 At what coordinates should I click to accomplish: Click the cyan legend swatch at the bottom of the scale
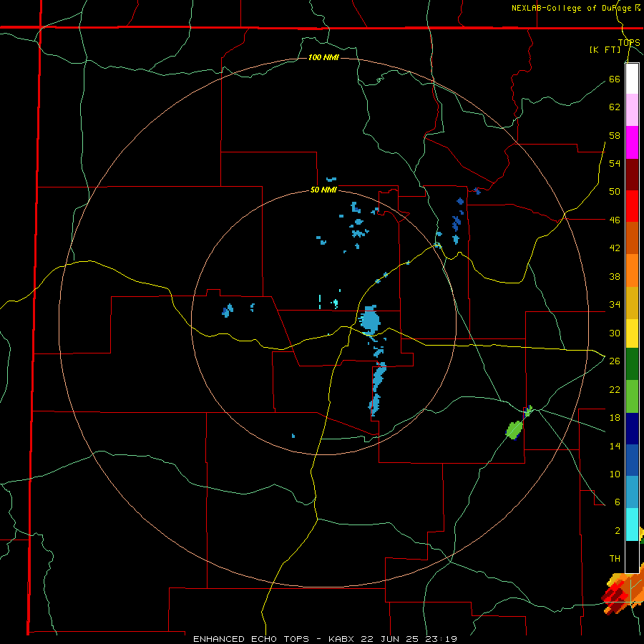[632, 525]
